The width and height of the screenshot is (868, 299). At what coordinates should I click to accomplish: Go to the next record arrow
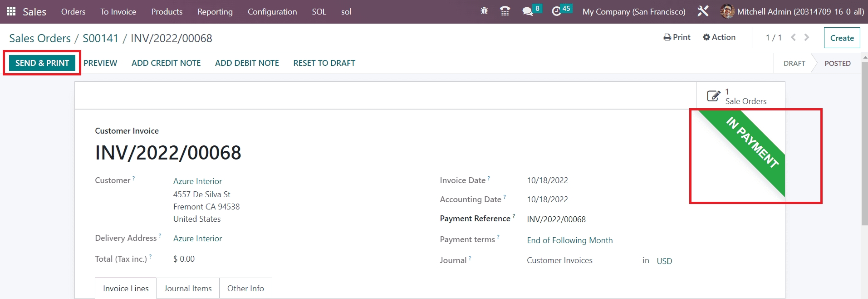[x=807, y=38]
